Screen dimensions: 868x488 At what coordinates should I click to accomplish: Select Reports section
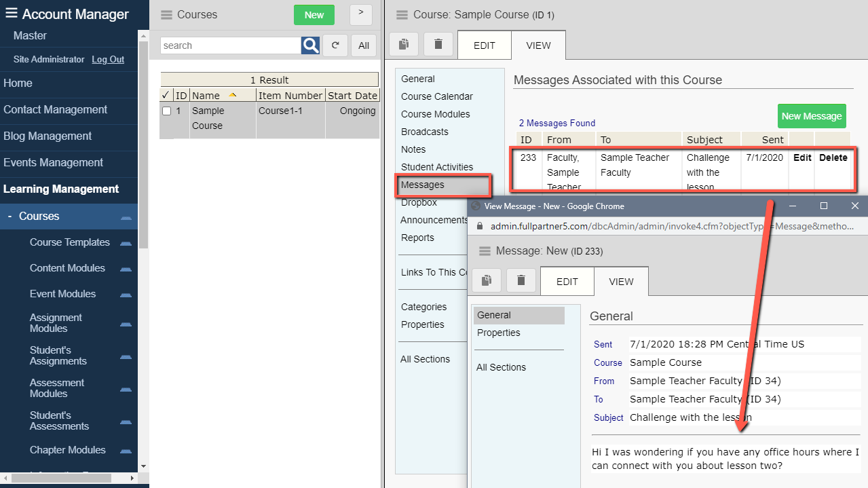point(417,238)
